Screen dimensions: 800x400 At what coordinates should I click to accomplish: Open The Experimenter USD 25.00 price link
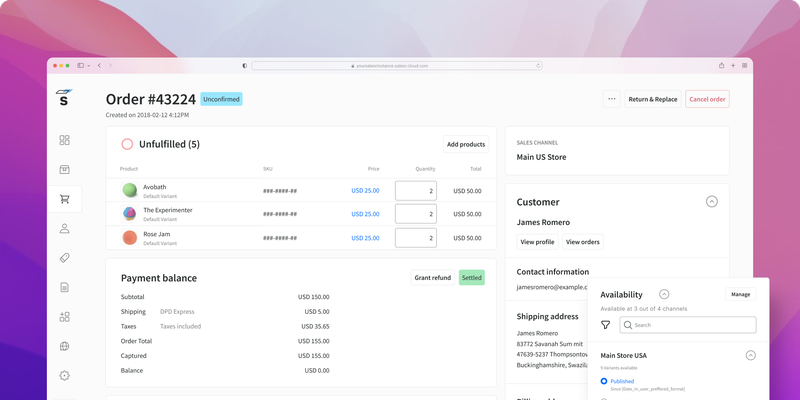pyautogui.click(x=365, y=214)
